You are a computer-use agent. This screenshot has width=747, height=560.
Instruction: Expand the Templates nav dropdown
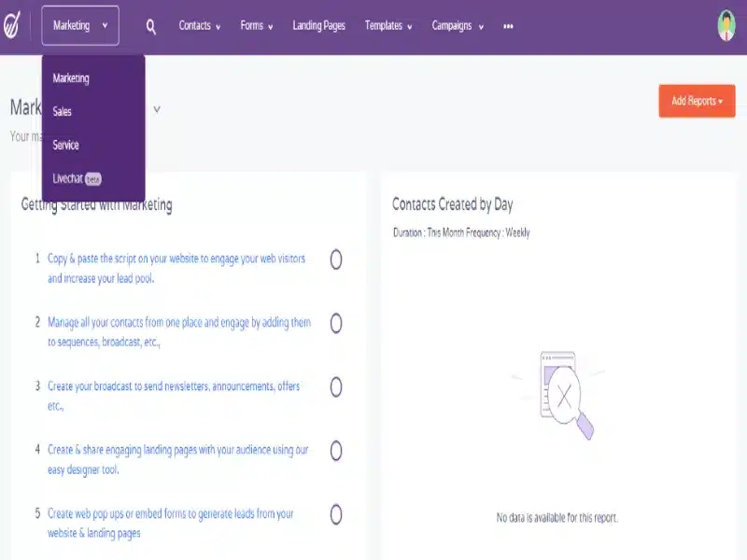click(388, 26)
